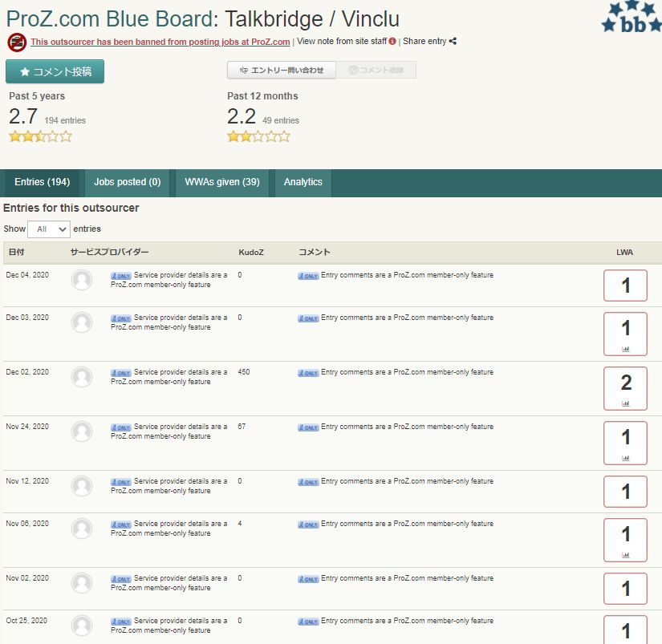Click the ONLY member badge in Dec 02 comment
This screenshot has height=644, width=662.
pyautogui.click(x=308, y=373)
